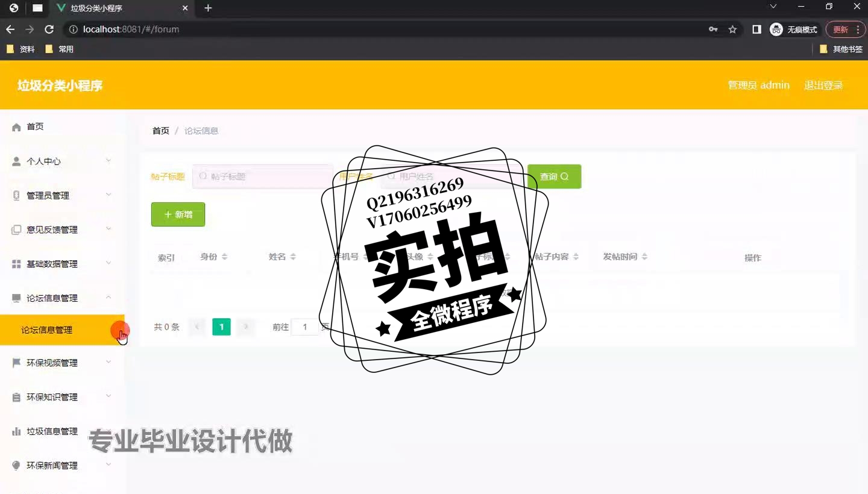Click the 无痕模式 incognito indicator
The image size is (868, 494).
coord(794,30)
